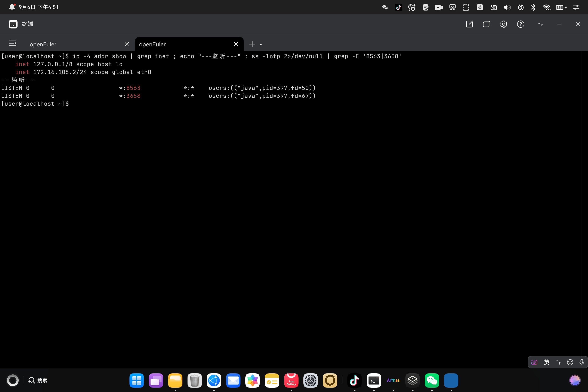Open the gold shield security app in dock
The width and height of the screenshot is (588, 392).
[330, 380]
